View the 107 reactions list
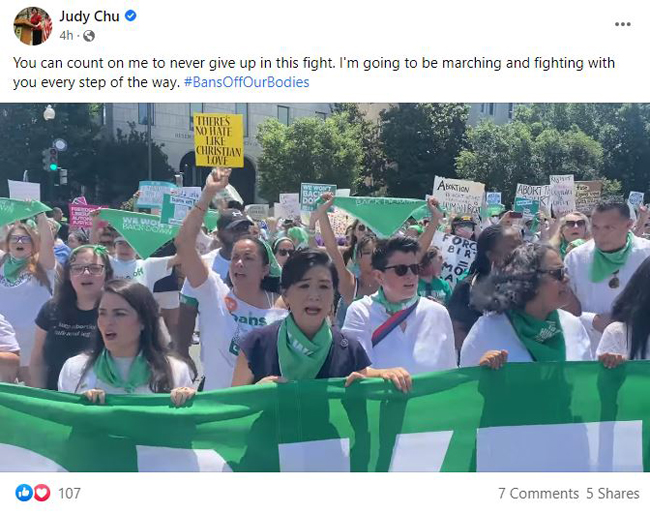Viewport: 650px width, 513px height. tap(69, 493)
